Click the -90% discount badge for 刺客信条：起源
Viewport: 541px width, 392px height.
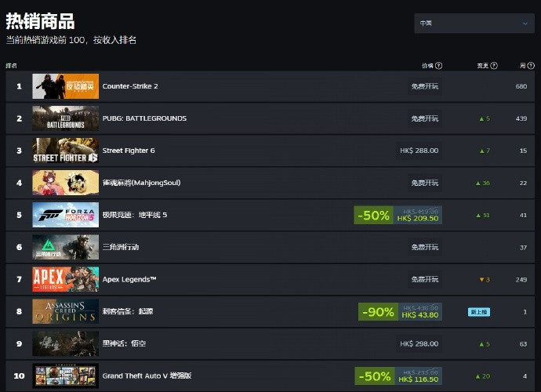pyautogui.click(x=378, y=311)
